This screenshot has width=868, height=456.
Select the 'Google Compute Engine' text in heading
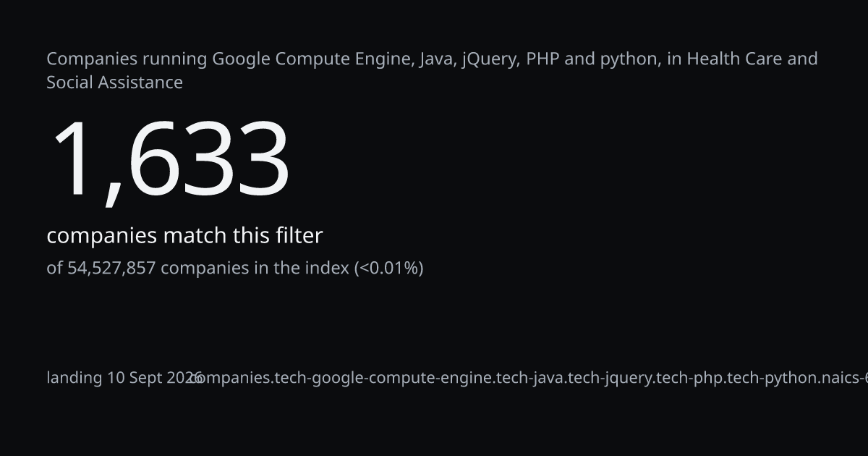(313, 59)
